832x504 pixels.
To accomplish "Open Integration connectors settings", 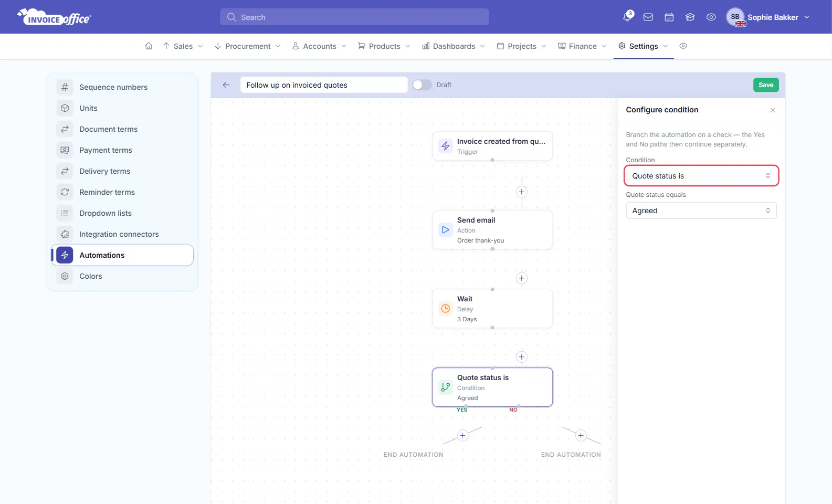I will tap(122, 234).
